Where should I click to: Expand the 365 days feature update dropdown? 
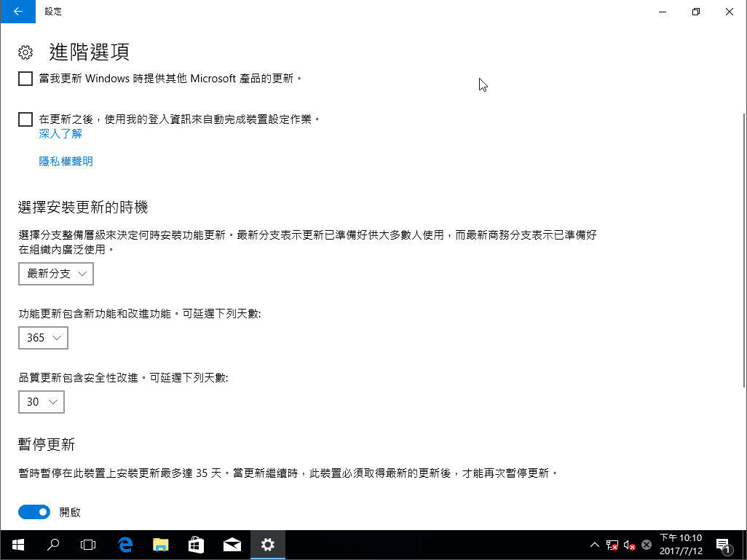pyautogui.click(x=43, y=338)
